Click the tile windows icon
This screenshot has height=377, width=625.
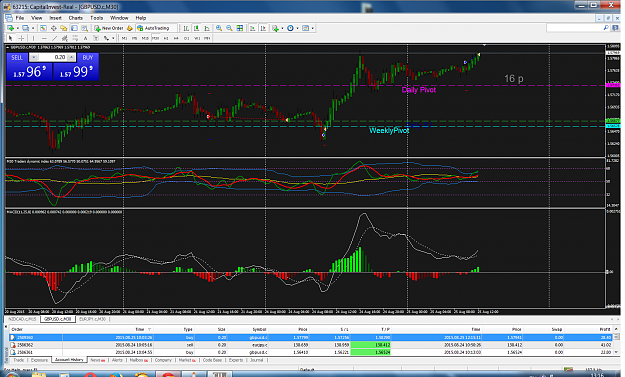(240, 28)
